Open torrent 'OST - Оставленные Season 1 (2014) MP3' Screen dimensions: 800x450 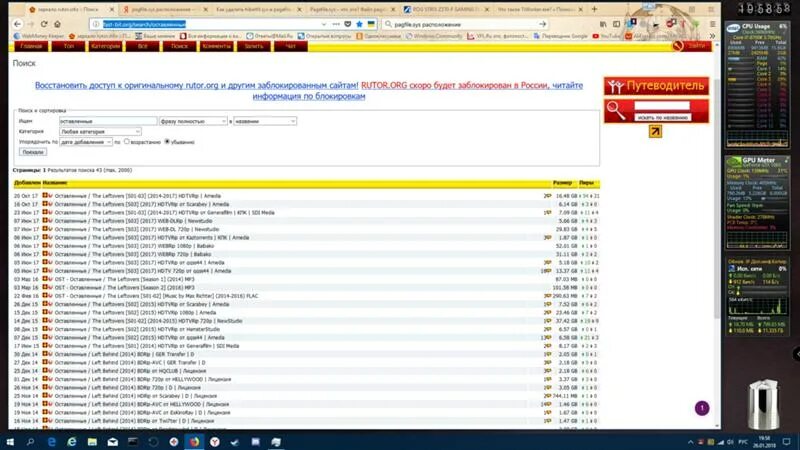click(124, 279)
